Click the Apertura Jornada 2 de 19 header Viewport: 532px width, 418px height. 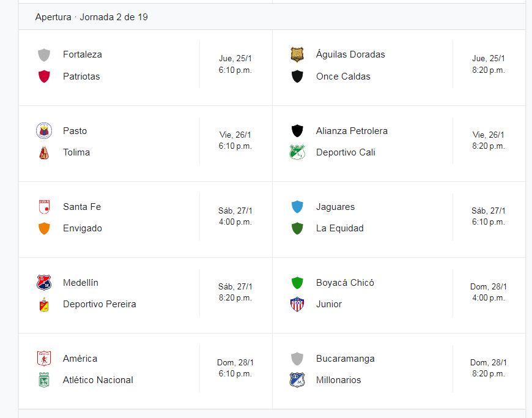pyautogui.click(x=92, y=17)
